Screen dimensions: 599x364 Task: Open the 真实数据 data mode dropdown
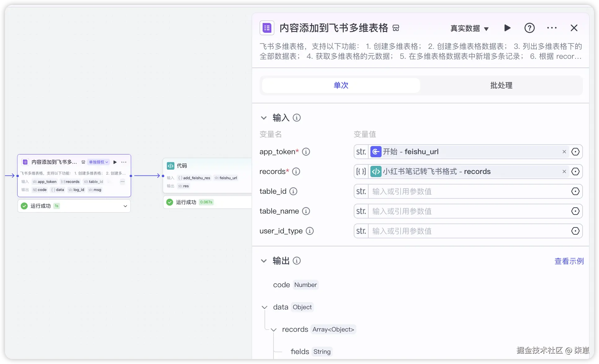pyautogui.click(x=469, y=28)
